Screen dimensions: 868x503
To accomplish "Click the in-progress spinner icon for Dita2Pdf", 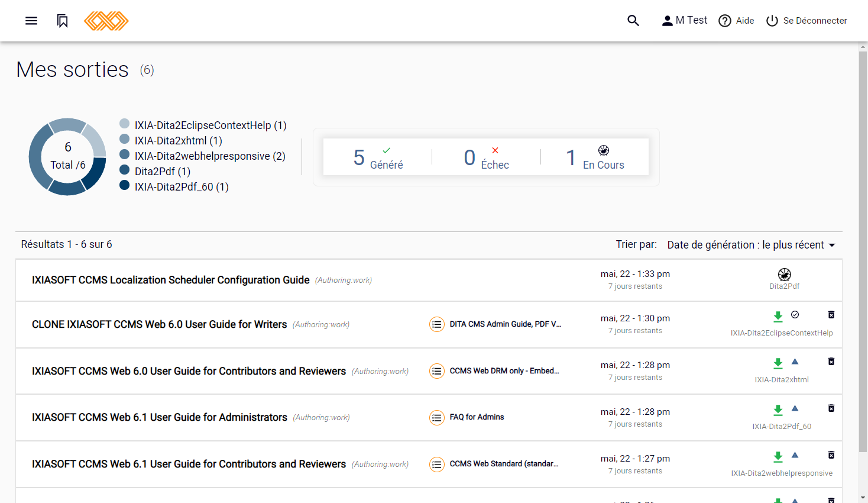I will (785, 274).
